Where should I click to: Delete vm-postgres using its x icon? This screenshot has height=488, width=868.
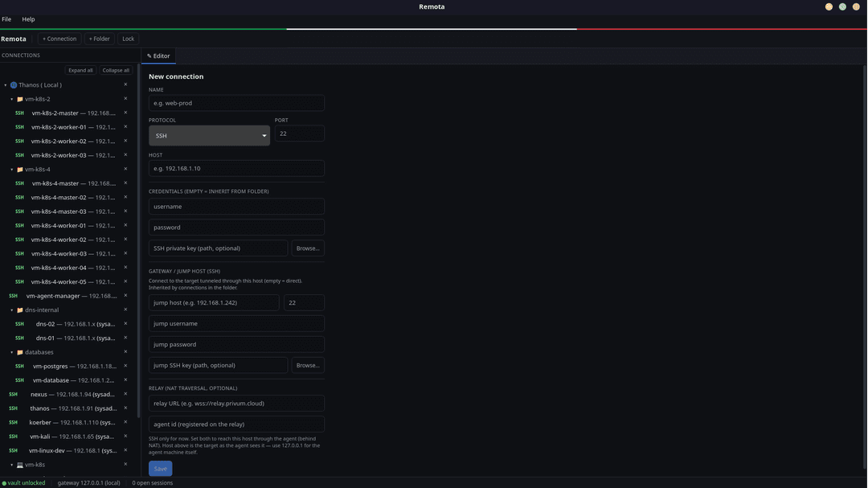pos(125,366)
